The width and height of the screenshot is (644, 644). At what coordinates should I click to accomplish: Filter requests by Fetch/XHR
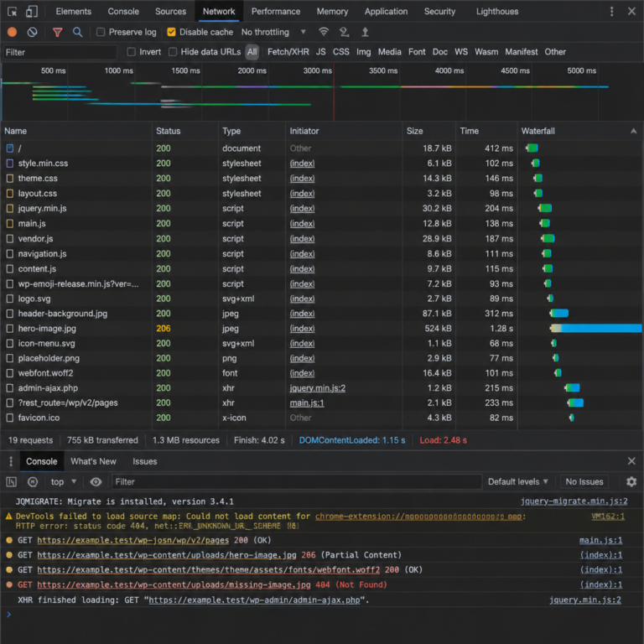click(x=288, y=52)
